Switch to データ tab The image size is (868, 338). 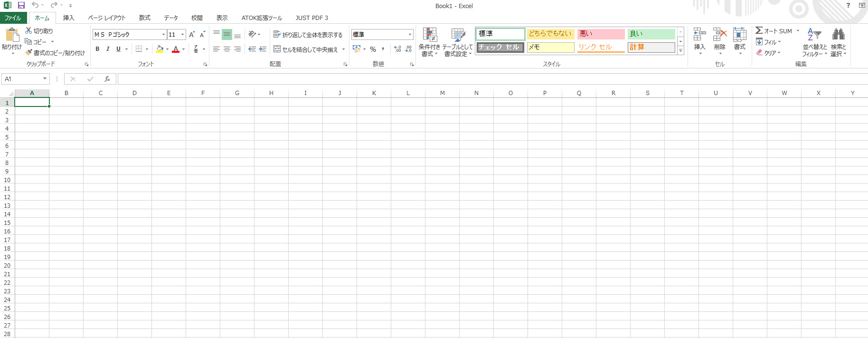171,18
